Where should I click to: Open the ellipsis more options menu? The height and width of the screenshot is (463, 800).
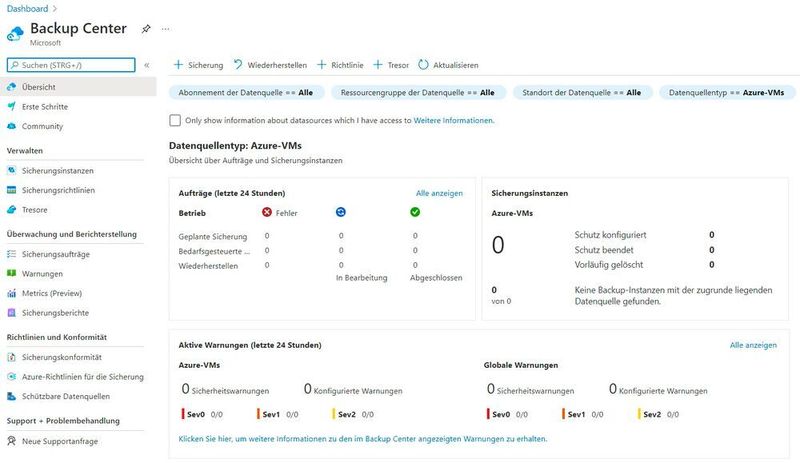[165, 29]
